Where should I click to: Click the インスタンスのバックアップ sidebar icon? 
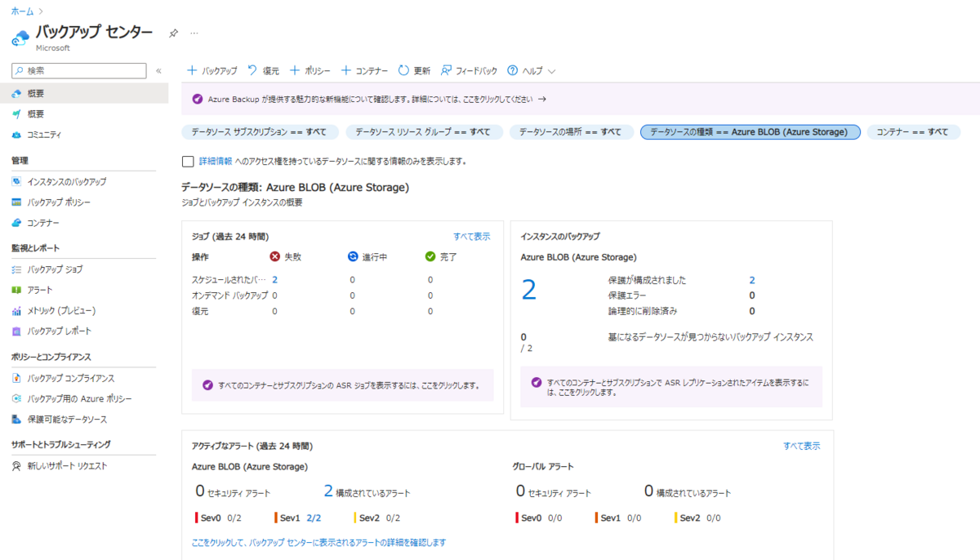[x=16, y=181]
